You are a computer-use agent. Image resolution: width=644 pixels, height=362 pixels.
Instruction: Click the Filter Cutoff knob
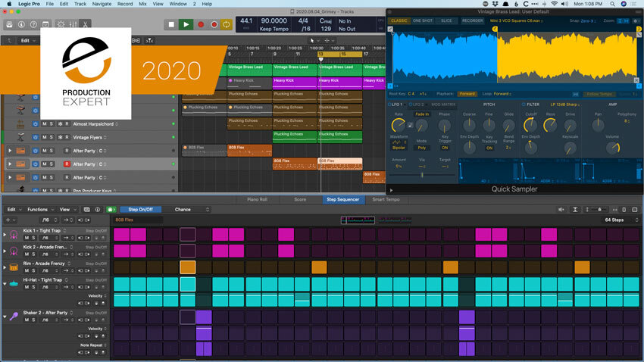click(530, 125)
